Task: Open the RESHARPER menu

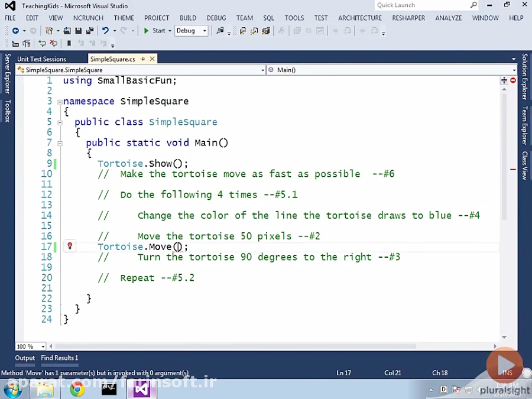Action: point(408,18)
